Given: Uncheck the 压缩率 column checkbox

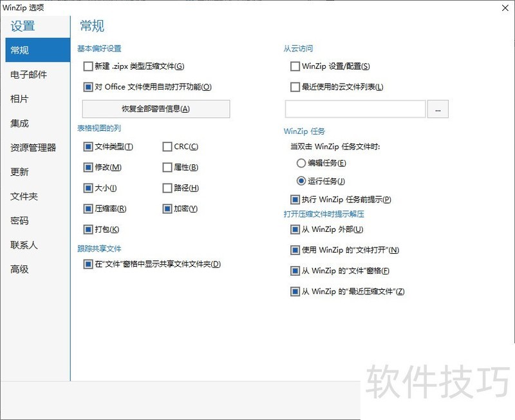Looking at the screenshot, I should coord(88,209).
